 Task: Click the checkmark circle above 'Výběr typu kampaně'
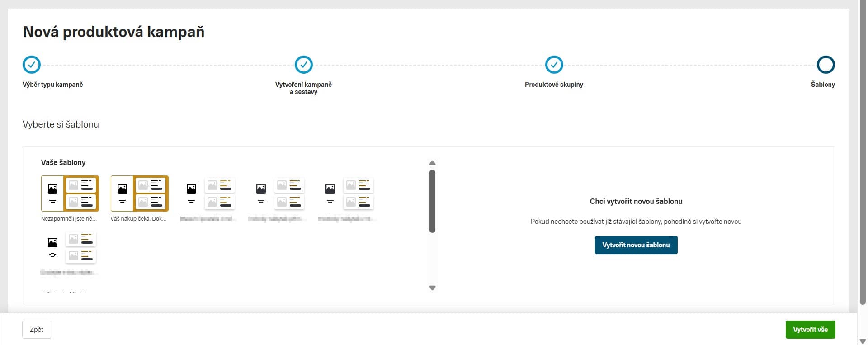click(32, 65)
